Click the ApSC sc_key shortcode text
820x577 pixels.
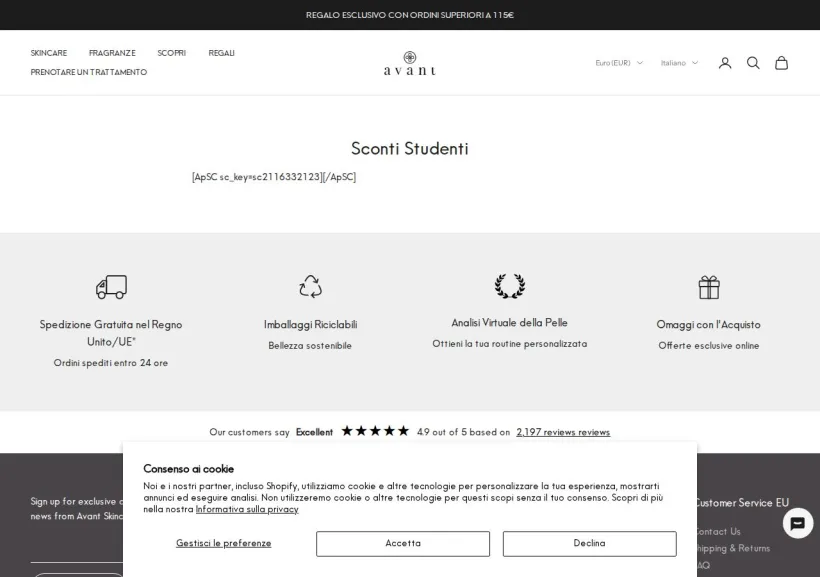[x=274, y=177]
